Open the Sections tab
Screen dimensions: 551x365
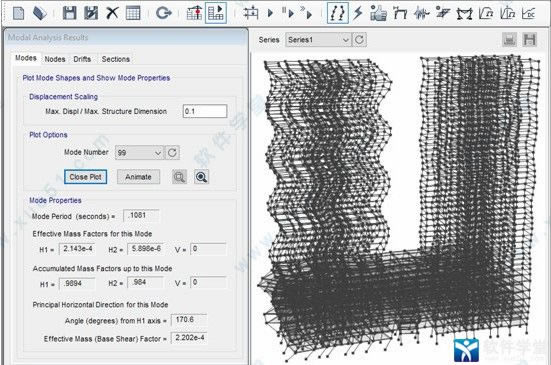(x=116, y=59)
